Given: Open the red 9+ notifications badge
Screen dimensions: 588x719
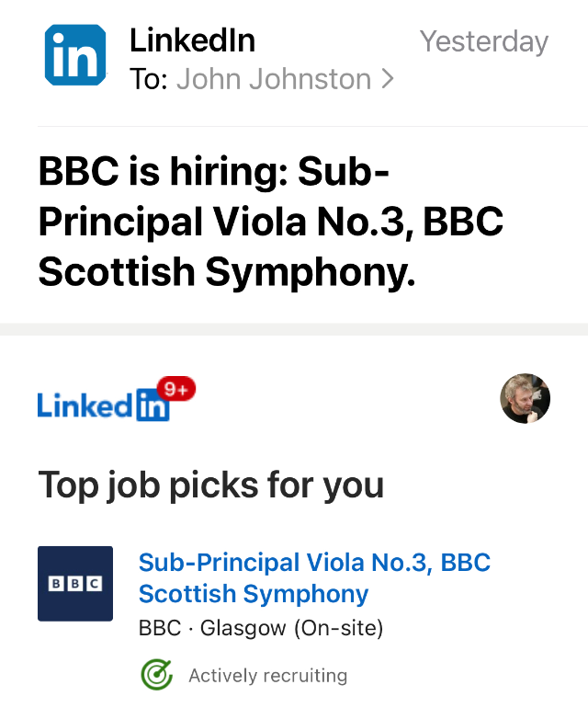Looking at the screenshot, I should [176, 390].
